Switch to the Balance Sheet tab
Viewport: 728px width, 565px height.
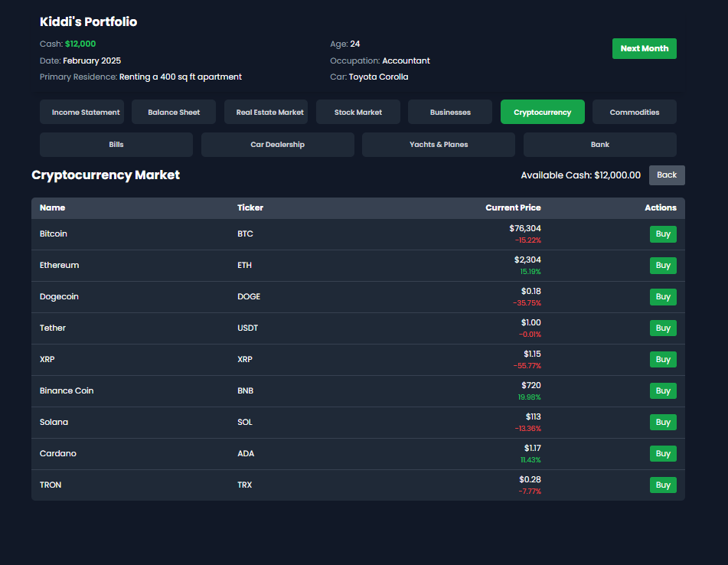pyautogui.click(x=174, y=112)
